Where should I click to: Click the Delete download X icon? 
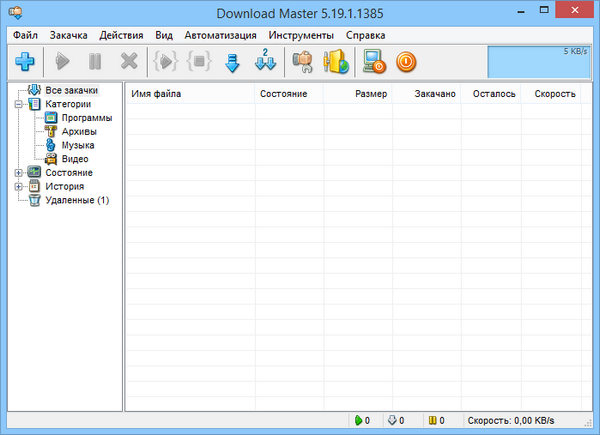point(128,62)
